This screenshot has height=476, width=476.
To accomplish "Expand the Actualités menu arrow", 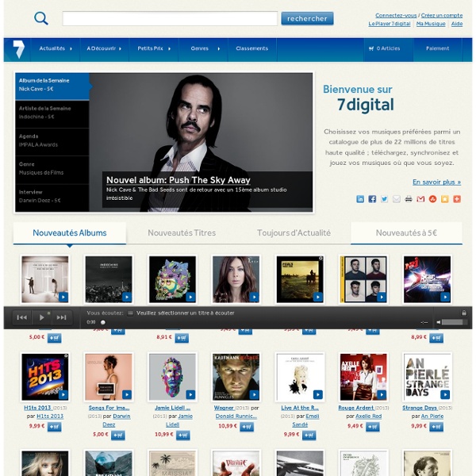I will [x=71, y=48].
